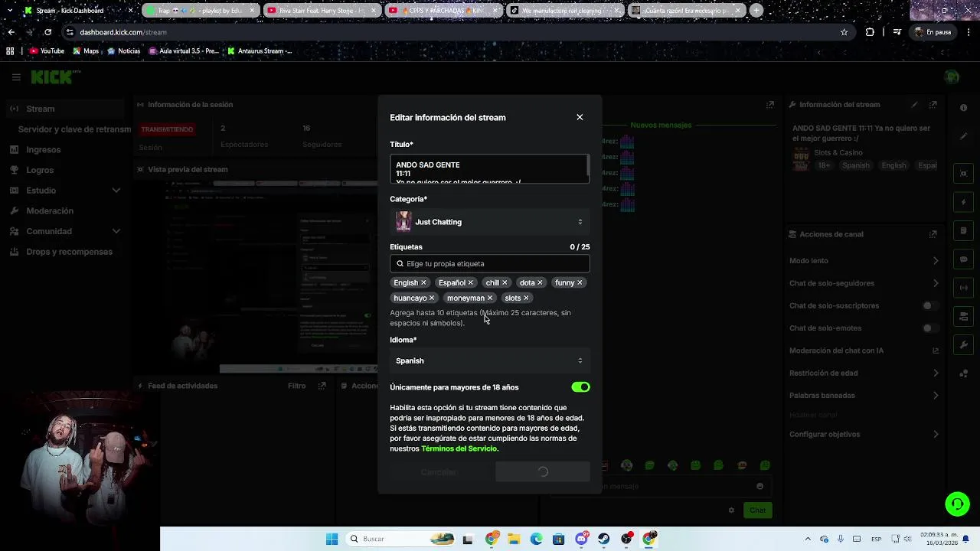Click the pencil edit icon in Información del stream panel
This screenshot has width=980, height=551.
[x=914, y=105]
